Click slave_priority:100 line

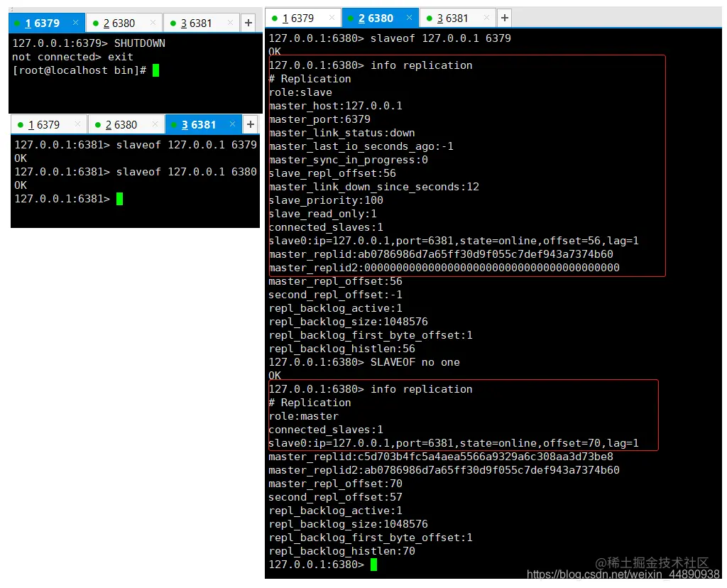click(326, 200)
